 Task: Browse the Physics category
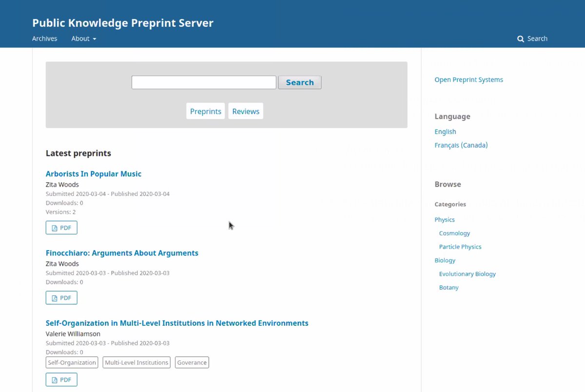pyautogui.click(x=445, y=220)
